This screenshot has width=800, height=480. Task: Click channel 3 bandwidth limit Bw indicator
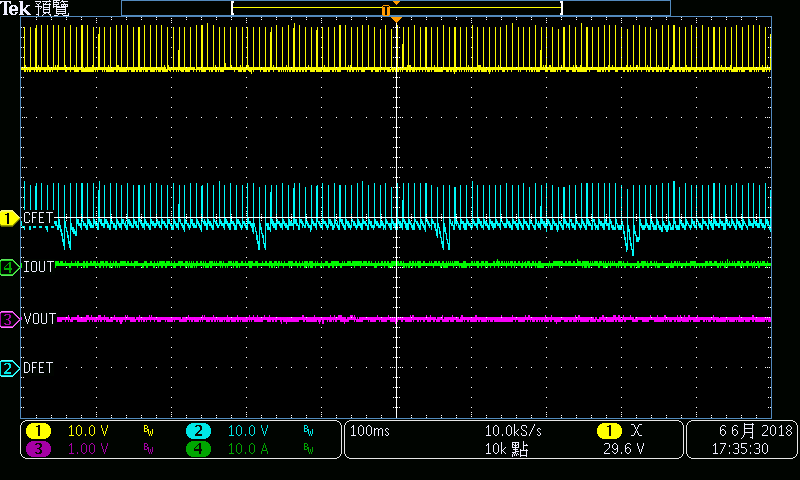tap(148, 449)
